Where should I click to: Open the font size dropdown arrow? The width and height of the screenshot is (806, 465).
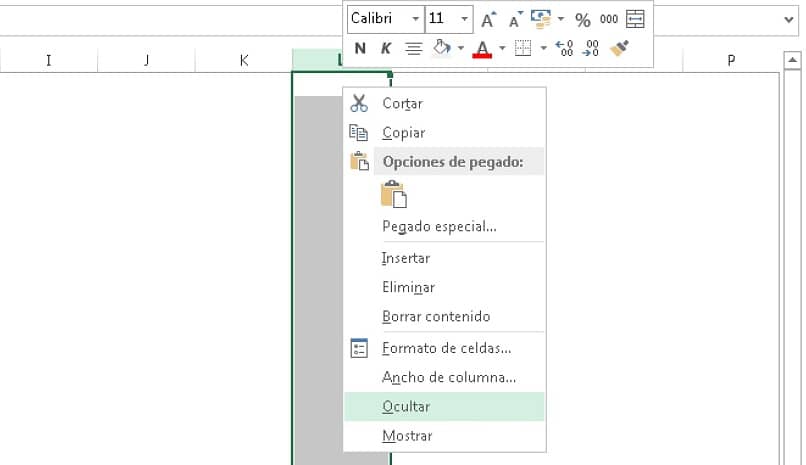(x=465, y=19)
